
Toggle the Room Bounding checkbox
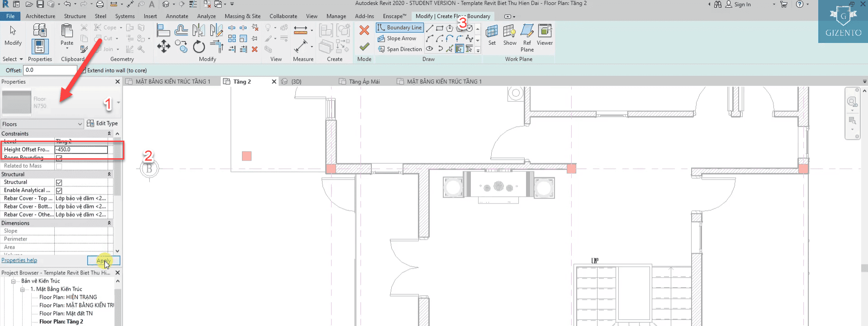point(59,158)
